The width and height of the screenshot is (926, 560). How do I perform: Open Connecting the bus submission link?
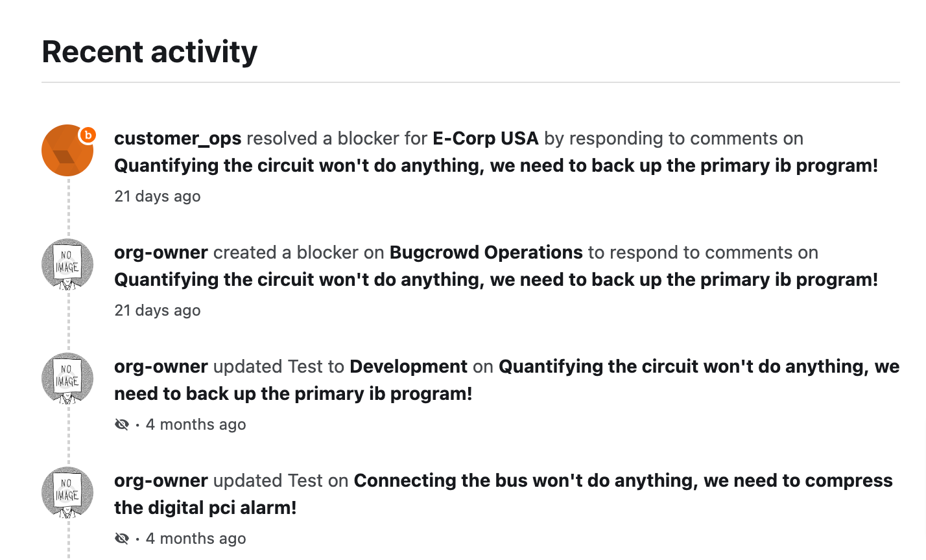coord(504,495)
